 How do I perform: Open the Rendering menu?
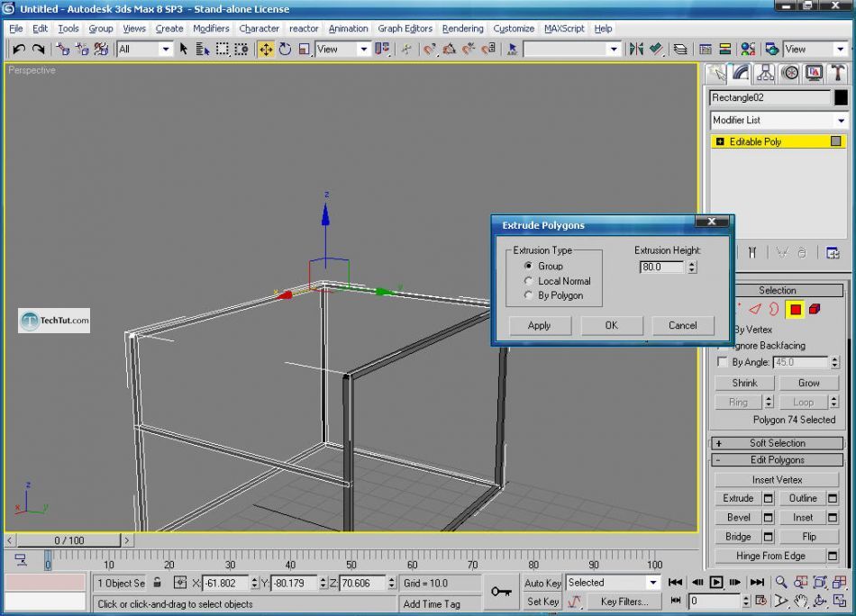[462, 29]
